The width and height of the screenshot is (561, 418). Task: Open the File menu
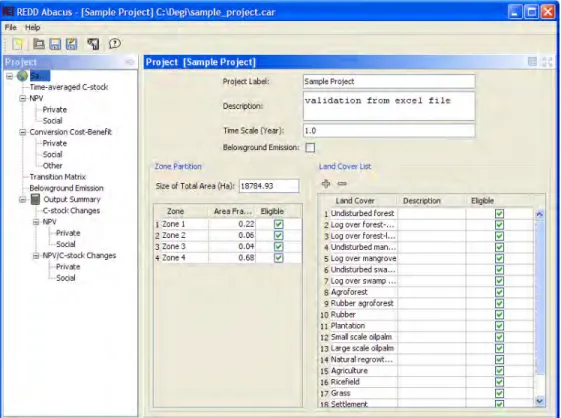(x=10, y=28)
